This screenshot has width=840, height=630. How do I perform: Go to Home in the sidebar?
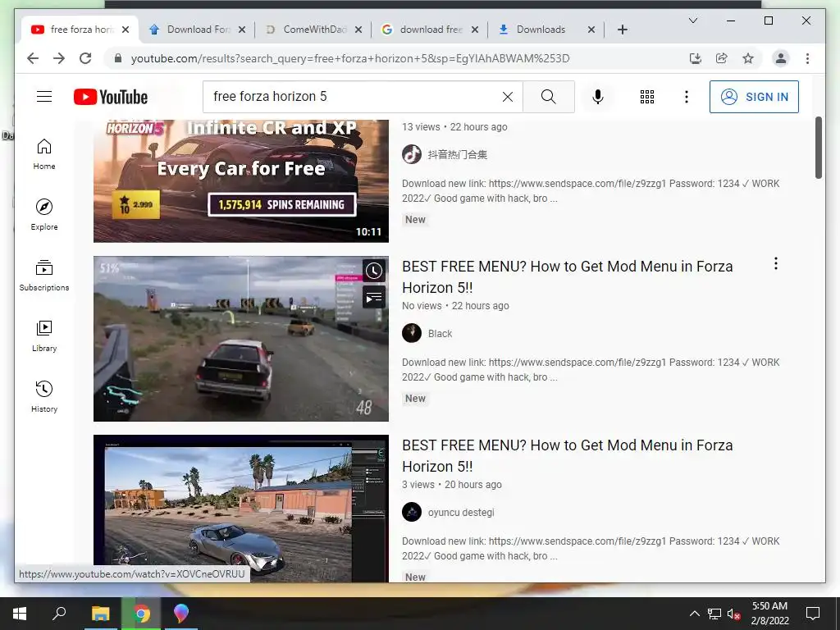(x=44, y=154)
